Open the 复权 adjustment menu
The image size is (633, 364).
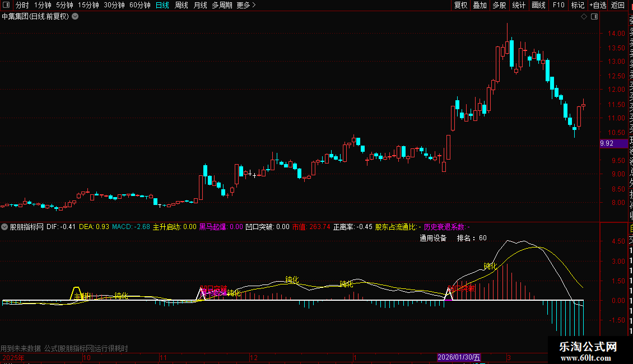point(460,5)
